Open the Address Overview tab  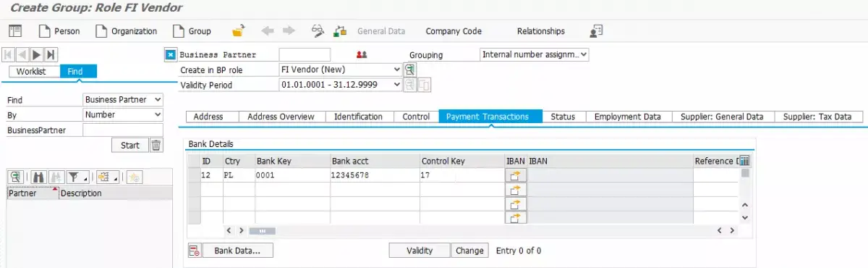pyautogui.click(x=281, y=117)
